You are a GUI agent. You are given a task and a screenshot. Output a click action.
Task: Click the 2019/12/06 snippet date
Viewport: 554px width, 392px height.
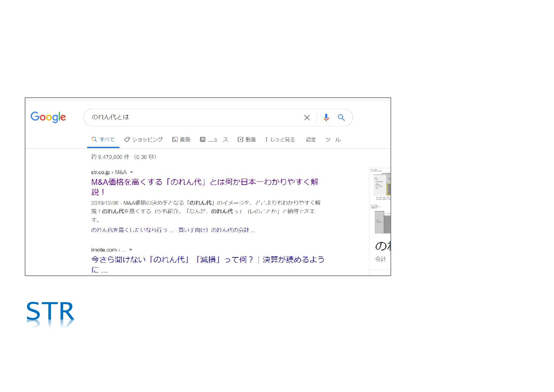[x=105, y=203]
